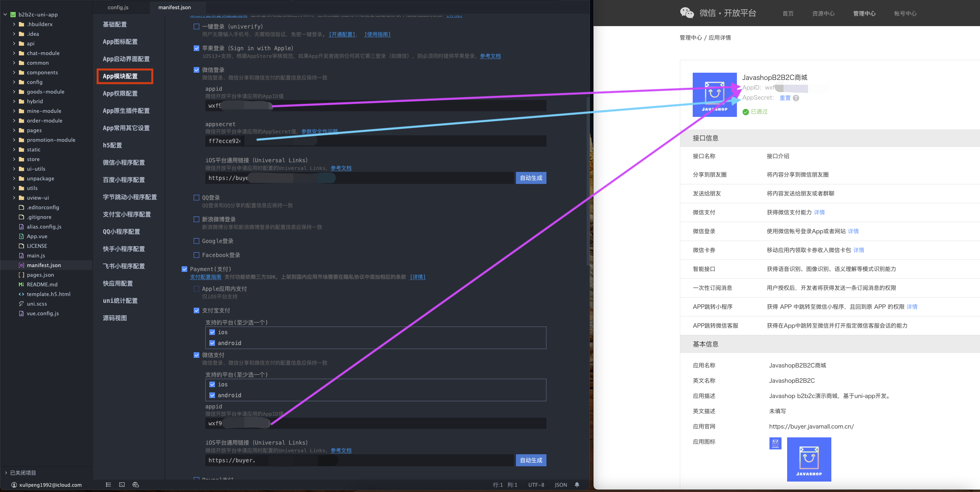Enable Google登录 checkbox
980x492 pixels.
point(196,241)
